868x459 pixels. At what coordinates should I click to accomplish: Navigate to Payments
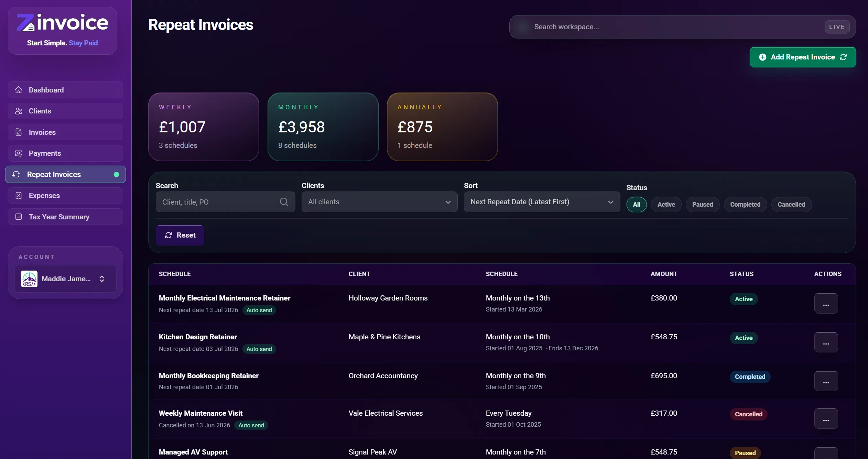(65, 153)
